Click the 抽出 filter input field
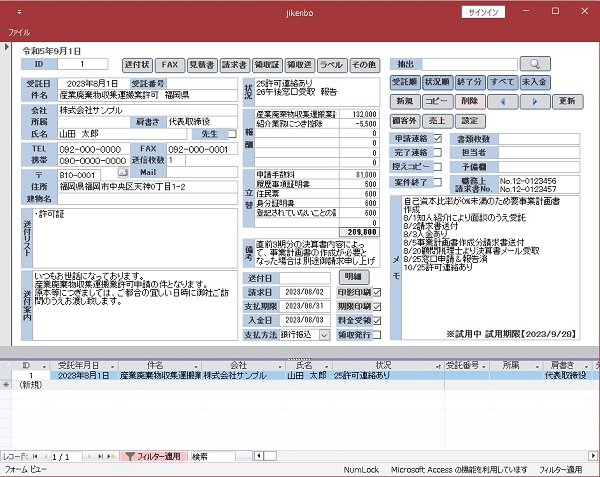 [469, 64]
